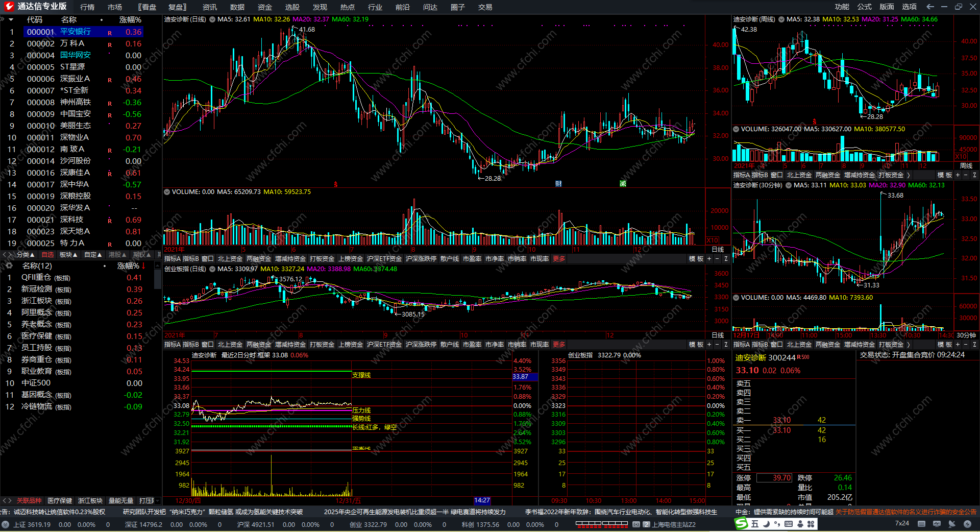Image resolution: width=980 pixels, height=532 pixels.
Task: Toggle Sogou punctuation mode icon
Action: click(778, 524)
